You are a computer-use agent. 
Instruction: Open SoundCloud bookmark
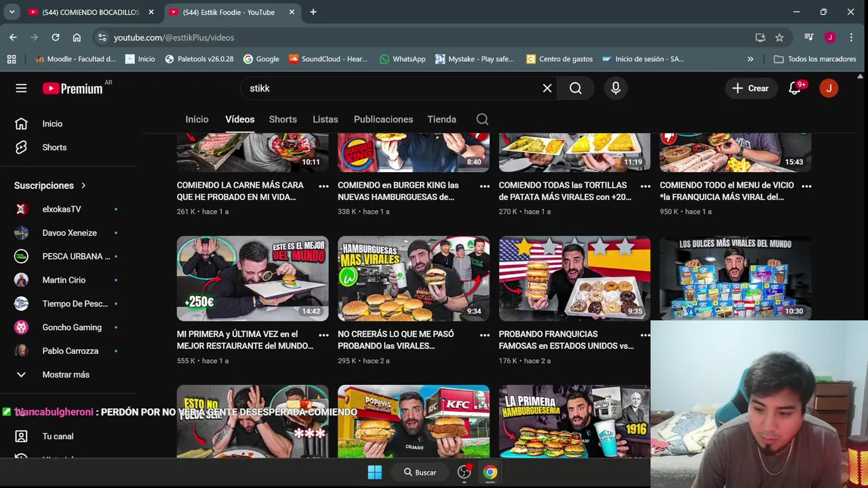[328, 59]
